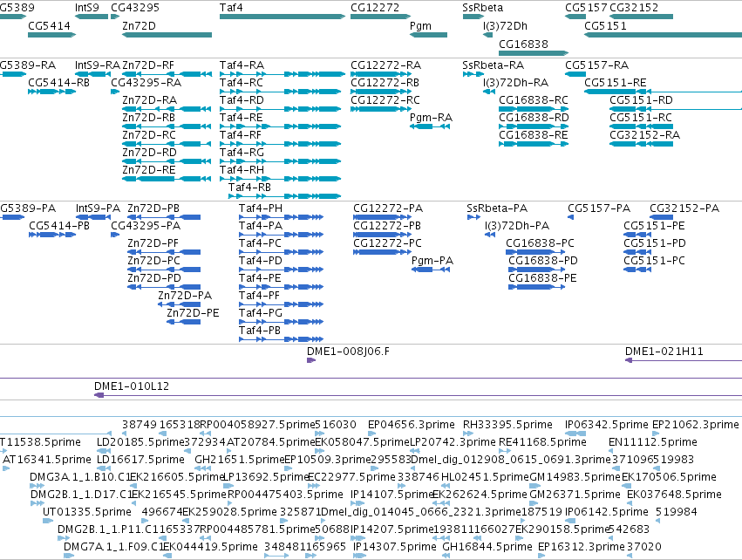This screenshot has width=742, height=560.
Task: Select the LD16617.5prime EST label
Action: tap(140, 460)
